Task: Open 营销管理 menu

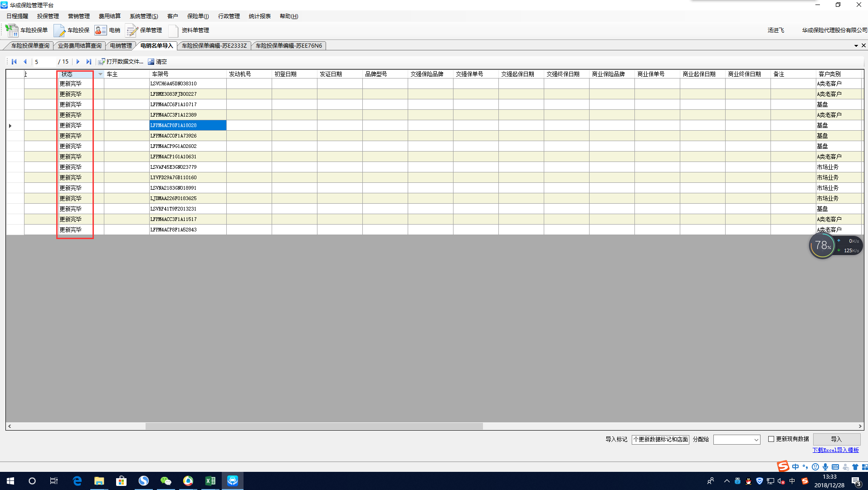Action: (x=79, y=16)
